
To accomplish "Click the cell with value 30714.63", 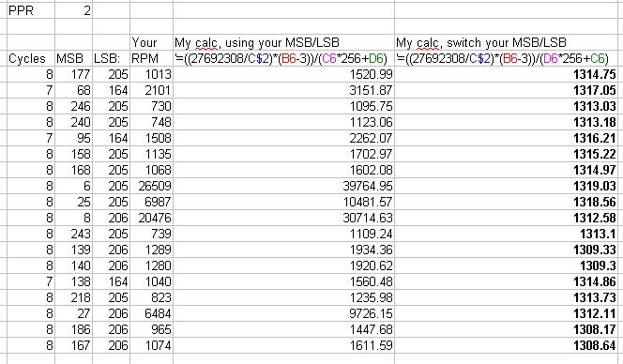I will tap(283, 218).
